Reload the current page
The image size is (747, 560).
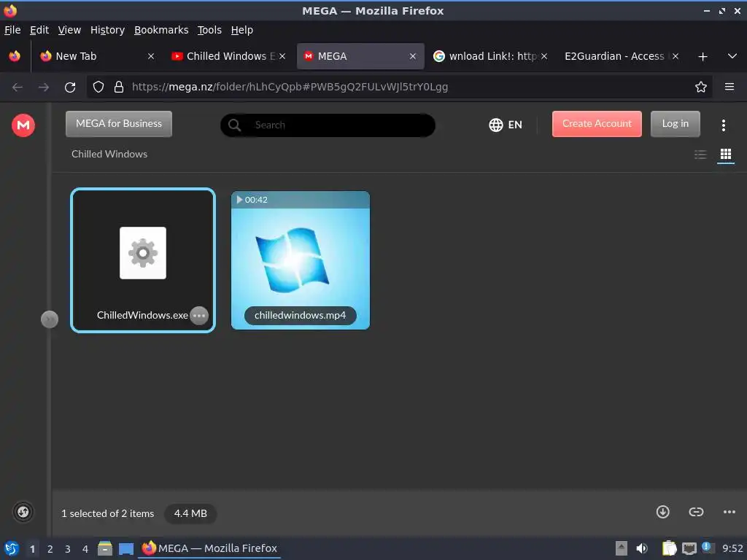click(x=70, y=87)
